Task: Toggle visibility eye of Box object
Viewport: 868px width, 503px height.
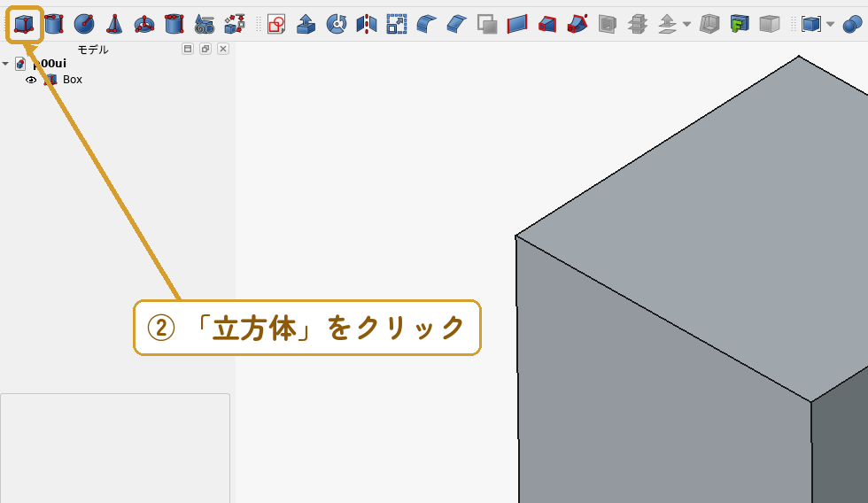Action: pos(31,80)
